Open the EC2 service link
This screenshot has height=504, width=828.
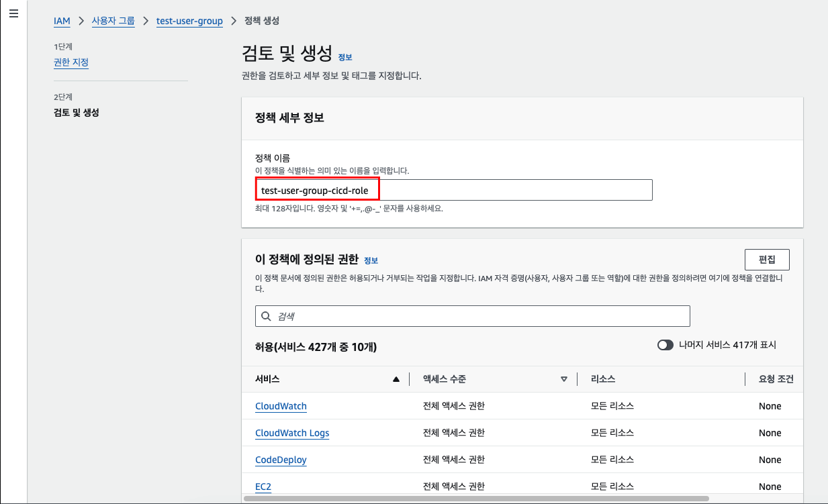[x=263, y=487]
